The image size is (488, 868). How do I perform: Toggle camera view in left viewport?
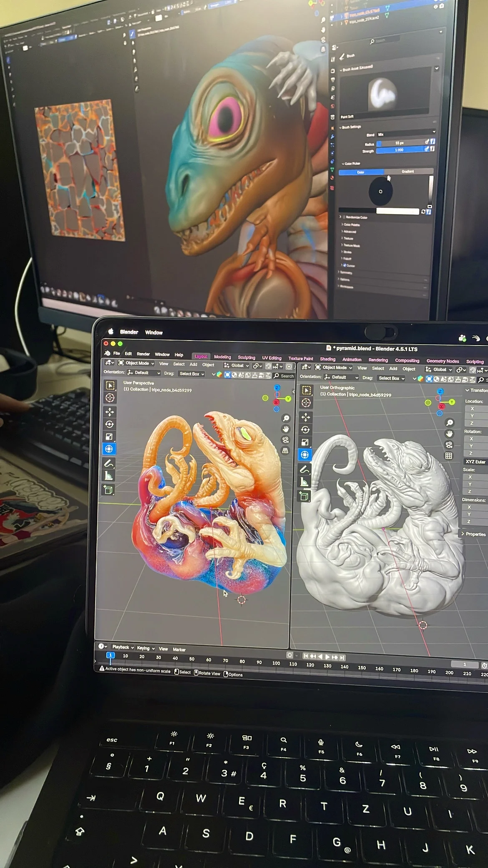pos(286,440)
